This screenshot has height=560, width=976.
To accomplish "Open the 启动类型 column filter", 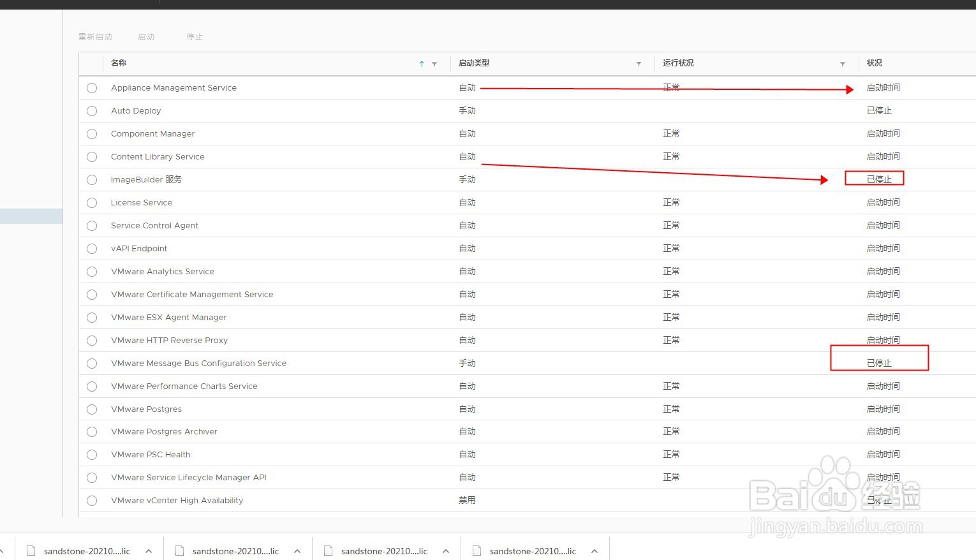I will 639,64.
